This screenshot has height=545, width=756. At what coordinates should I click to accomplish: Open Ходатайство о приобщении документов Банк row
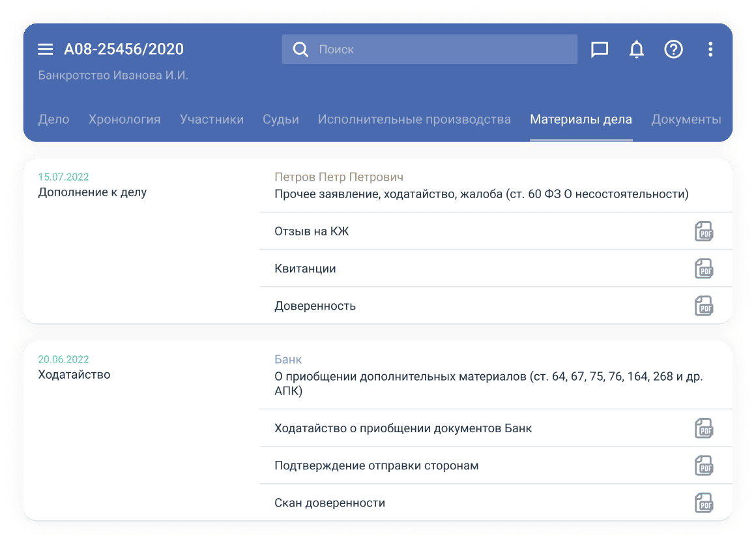tap(496, 428)
